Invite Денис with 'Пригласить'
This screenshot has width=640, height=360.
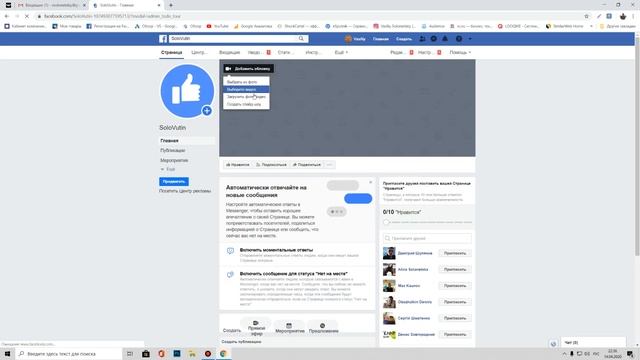coord(455,334)
